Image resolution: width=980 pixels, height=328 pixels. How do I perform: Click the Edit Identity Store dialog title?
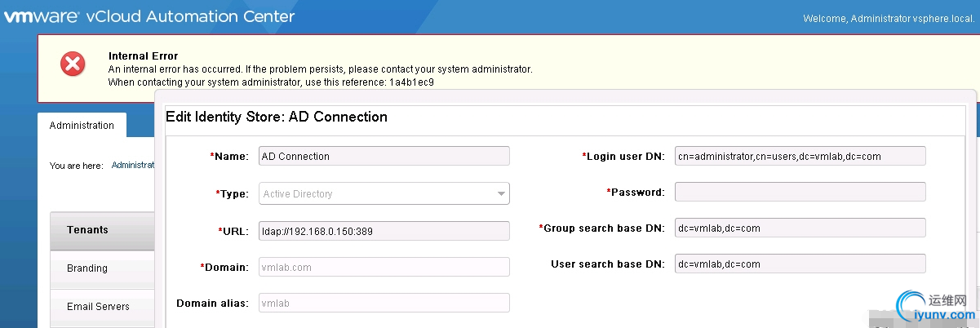[x=277, y=117]
